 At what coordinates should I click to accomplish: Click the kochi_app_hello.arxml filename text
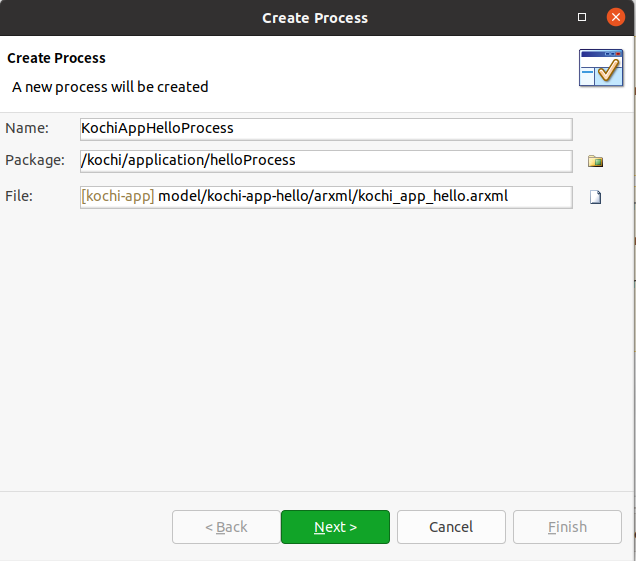433,196
